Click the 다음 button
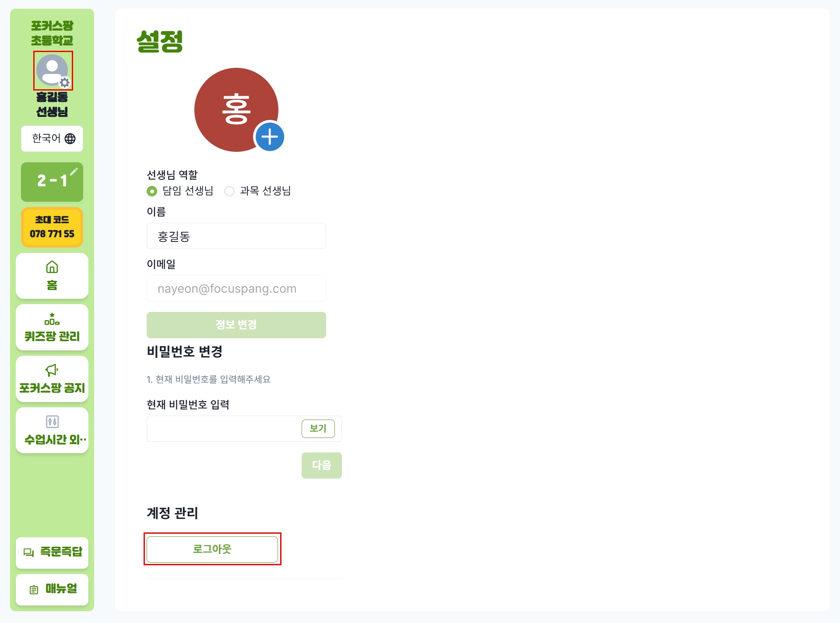 [x=322, y=465]
